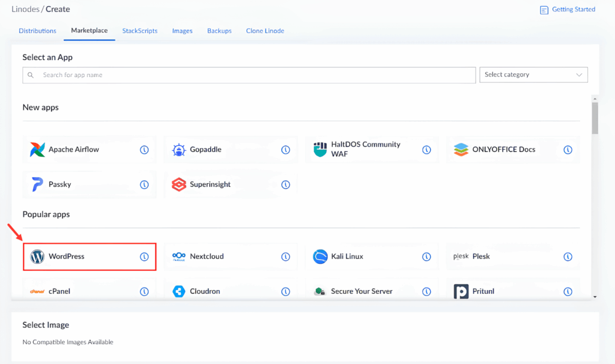Click the scrollbar down arrow
This screenshot has height=364, width=615.
[x=595, y=297]
